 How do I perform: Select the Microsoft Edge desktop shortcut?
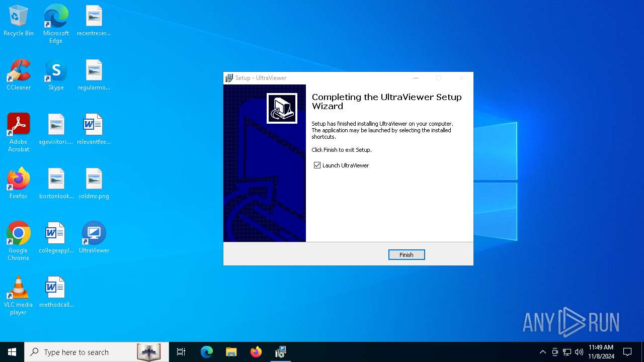point(56,24)
